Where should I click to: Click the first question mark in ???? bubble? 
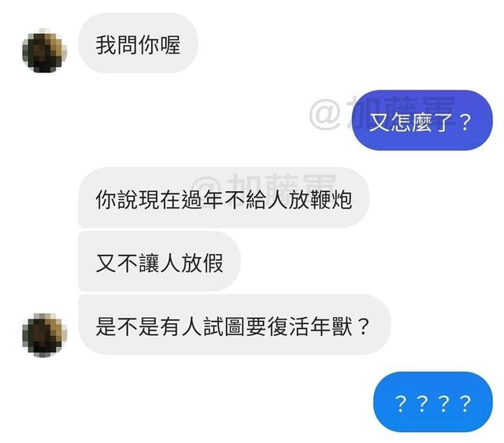pyautogui.click(x=401, y=404)
